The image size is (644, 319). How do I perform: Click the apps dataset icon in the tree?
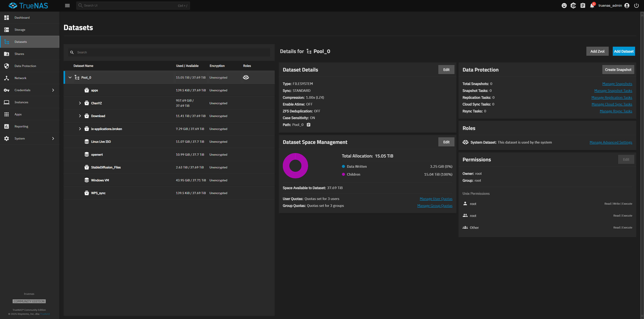coord(87,90)
